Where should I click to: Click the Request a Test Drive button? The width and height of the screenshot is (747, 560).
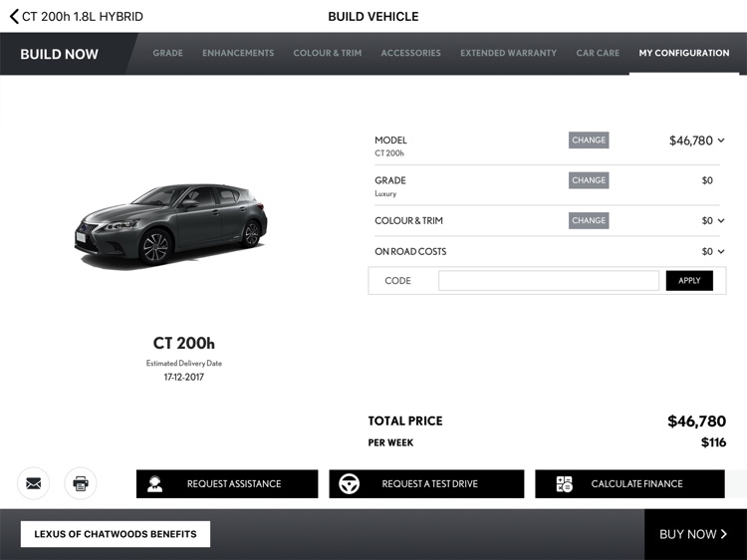click(x=426, y=483)
